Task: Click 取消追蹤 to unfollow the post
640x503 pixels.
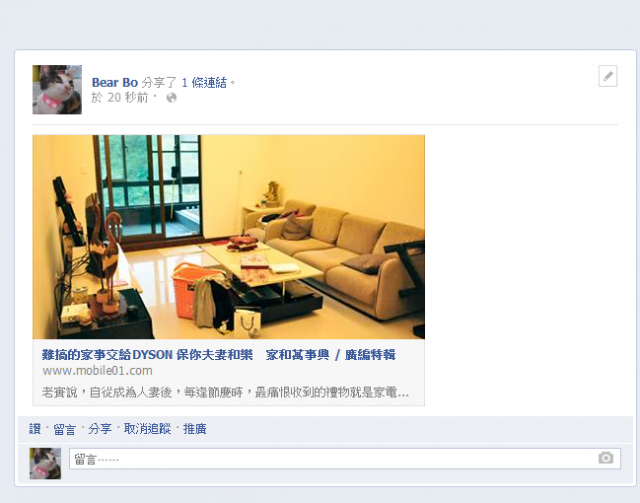Action: [x=147, y=429]
